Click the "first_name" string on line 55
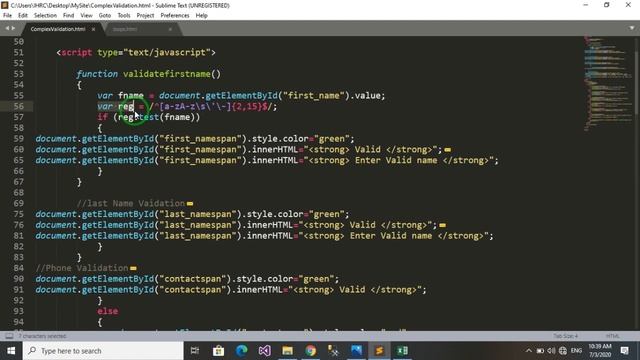The width and height of the screenshot is (640, 360). point(314,96)
